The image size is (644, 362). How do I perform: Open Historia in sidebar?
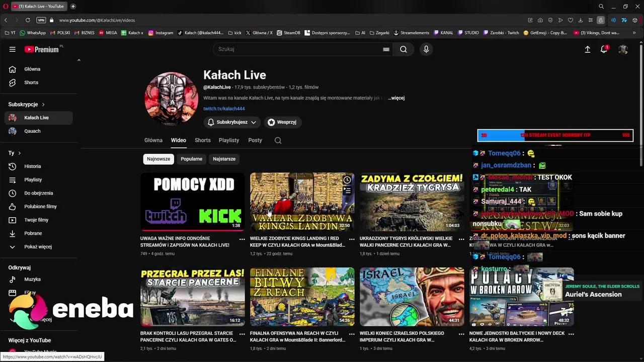(x=38, y=166)
